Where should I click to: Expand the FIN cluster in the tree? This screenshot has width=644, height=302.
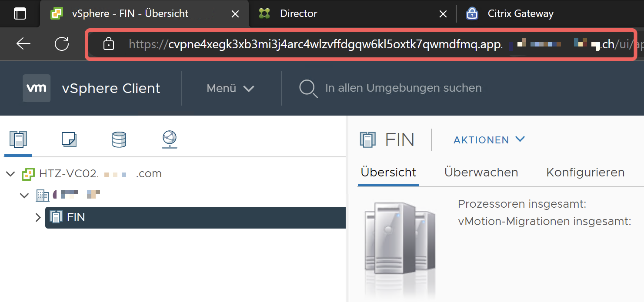pos(38,217)
